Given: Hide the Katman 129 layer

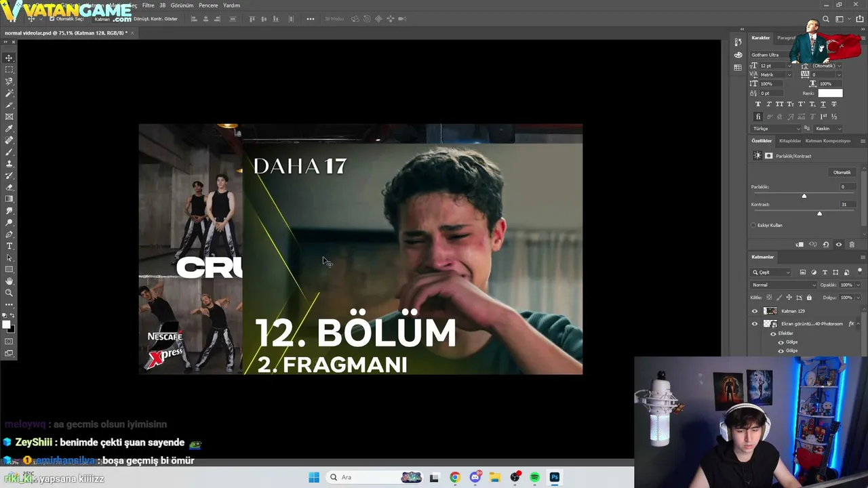Looking at the screenshot, I should [x=755, y=311].
